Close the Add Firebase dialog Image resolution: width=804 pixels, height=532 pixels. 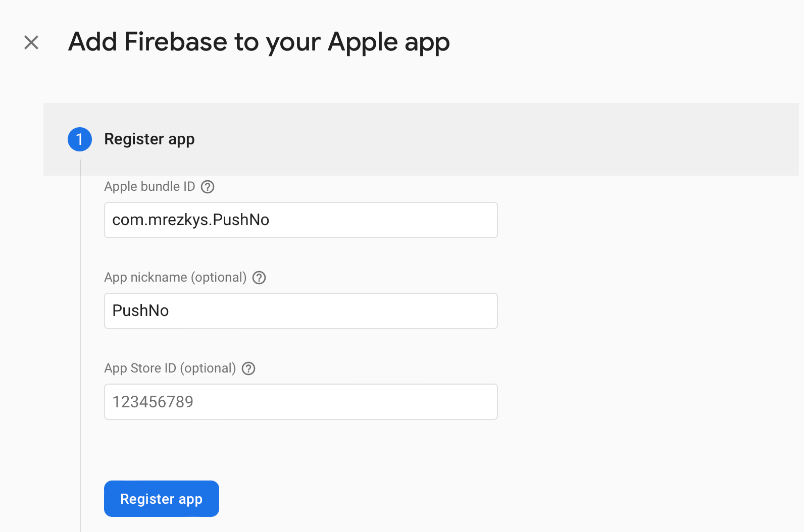31,42
